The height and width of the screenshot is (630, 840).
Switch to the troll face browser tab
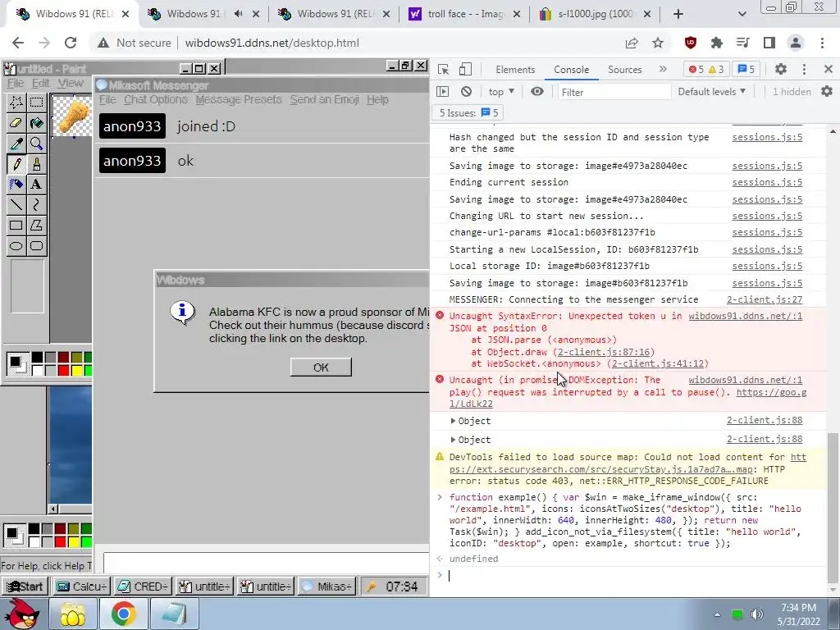pos(465,14)
